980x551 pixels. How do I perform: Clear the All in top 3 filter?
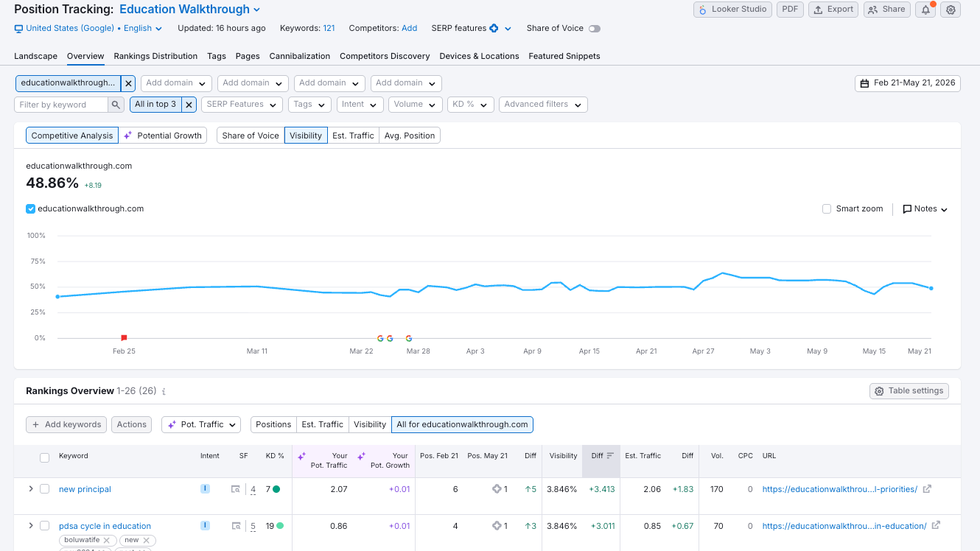(x=189, y=105)
